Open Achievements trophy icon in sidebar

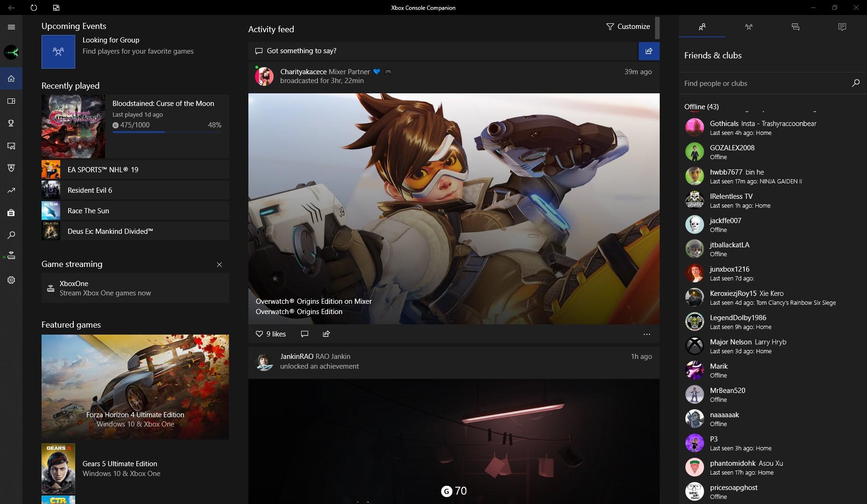pyautogui.click(x=11, y=123)
